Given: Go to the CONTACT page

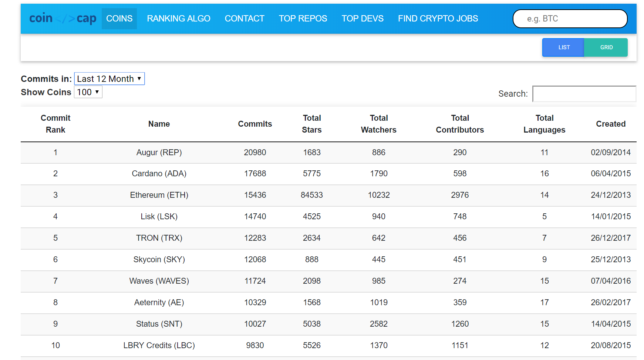Looking at the screenshot, I should point(245,19).
